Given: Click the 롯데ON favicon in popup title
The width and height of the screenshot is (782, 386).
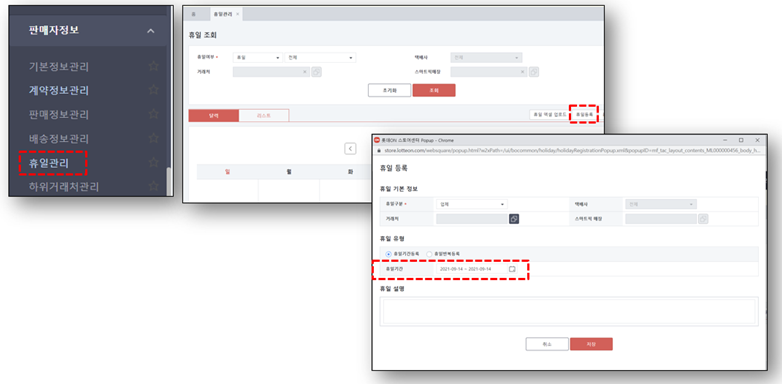Looking at the screenshot, I should coord(377,140).
